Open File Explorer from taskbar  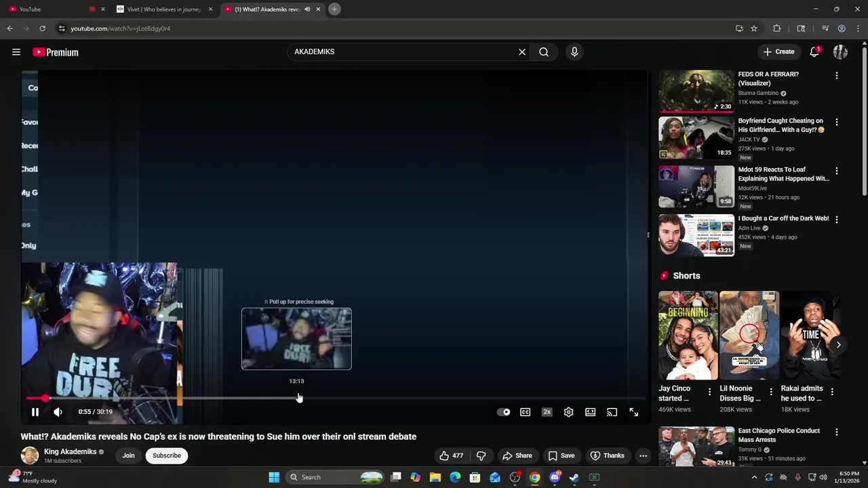(435, 477)
